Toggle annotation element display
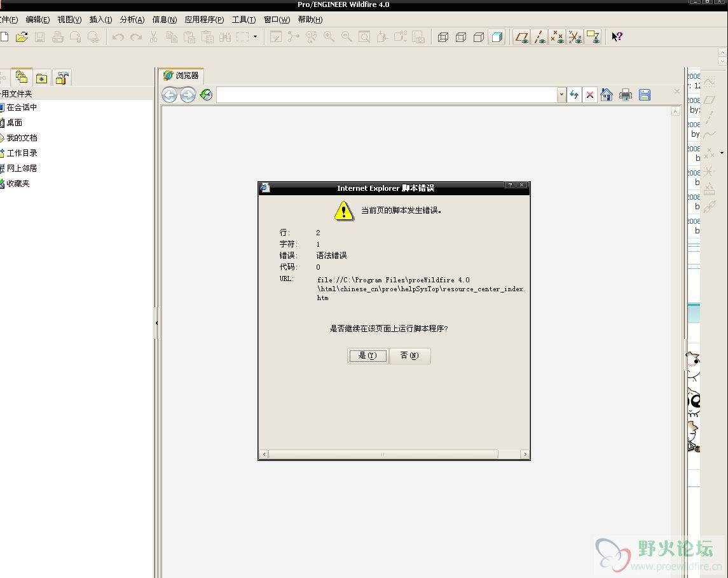Image resolution: width=728 pixels, height=578 pixels. 593,37
